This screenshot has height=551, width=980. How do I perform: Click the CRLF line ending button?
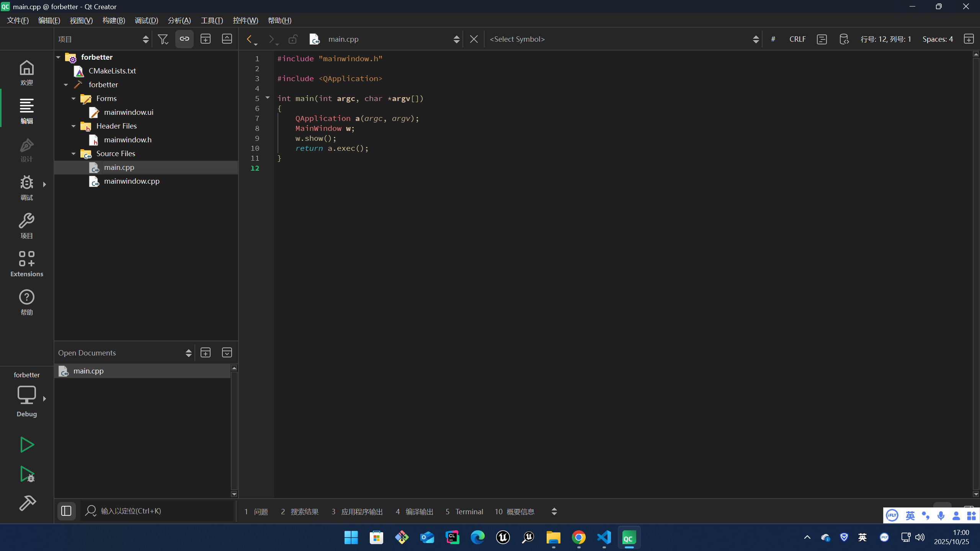tap(797, 39)
